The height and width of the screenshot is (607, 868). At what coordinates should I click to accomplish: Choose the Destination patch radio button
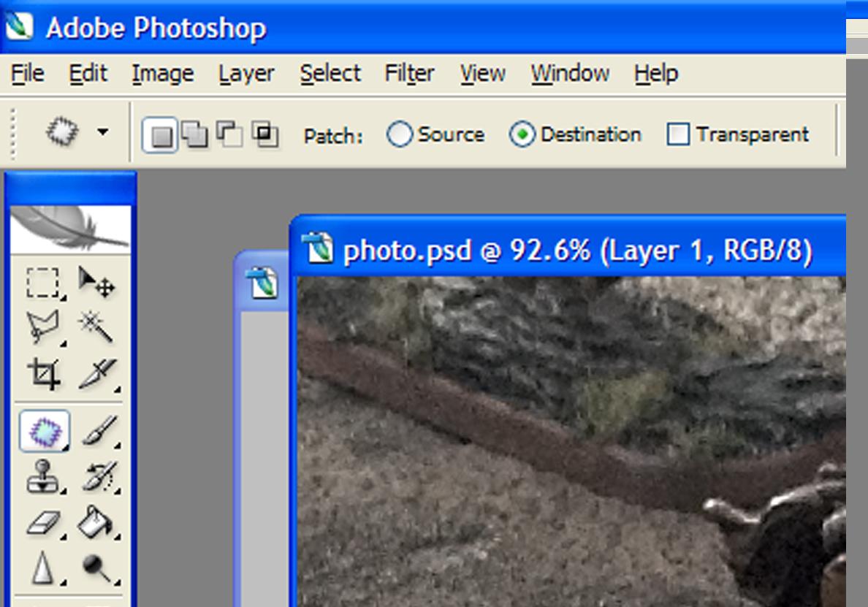[x=522, y=134]
